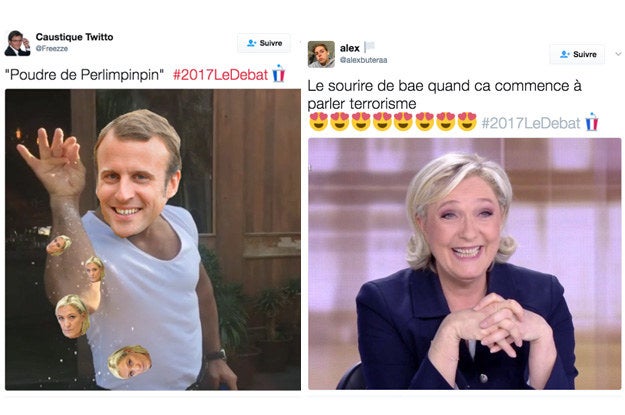This screenshot has height=415, width=625.
Task: Open red #2017LeDebat hashtag in left tweet
Action: click(220, 75)
